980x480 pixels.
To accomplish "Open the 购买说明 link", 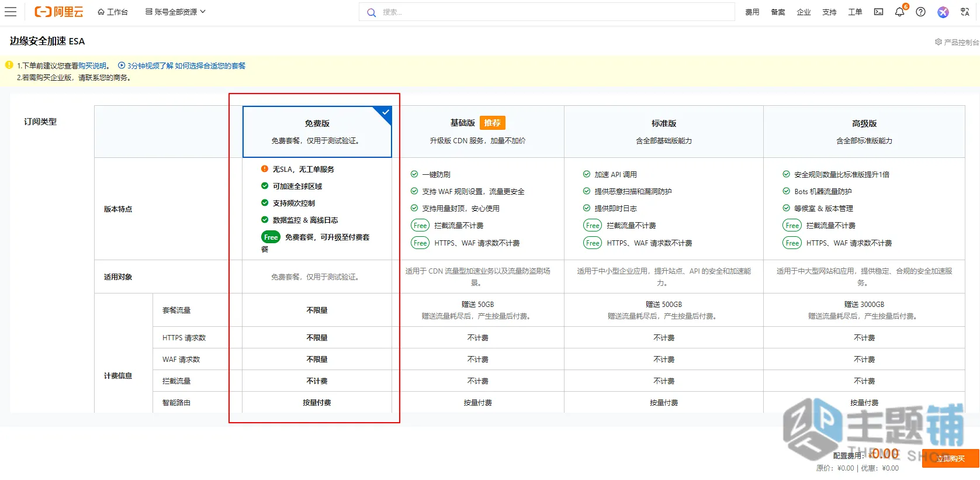I will pyautogui.click(x=92, y=66).
